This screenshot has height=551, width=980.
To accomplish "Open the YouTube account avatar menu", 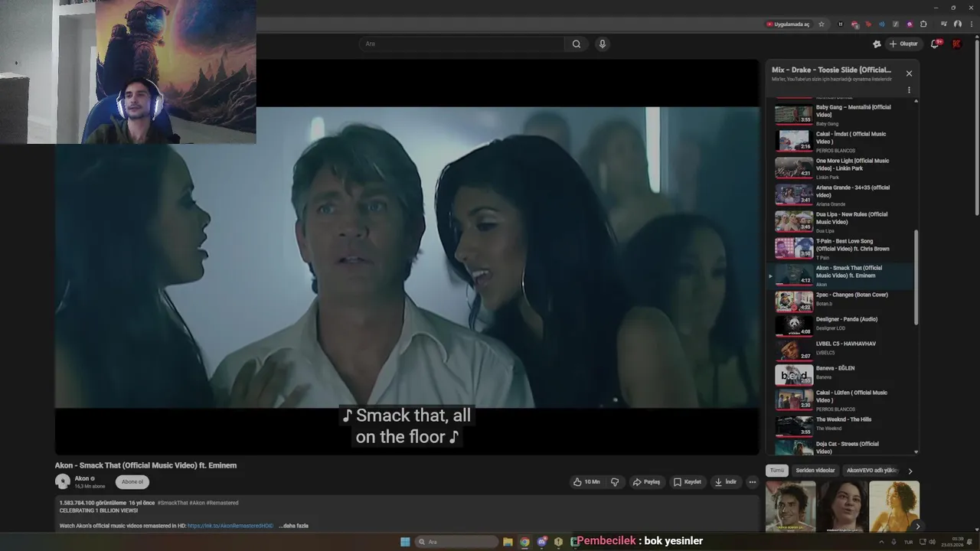I will pos(956,44).
